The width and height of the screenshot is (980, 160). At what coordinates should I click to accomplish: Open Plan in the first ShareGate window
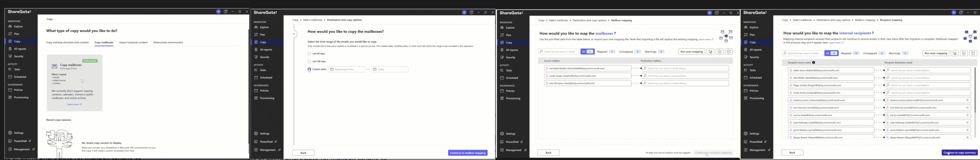[16, 34]
